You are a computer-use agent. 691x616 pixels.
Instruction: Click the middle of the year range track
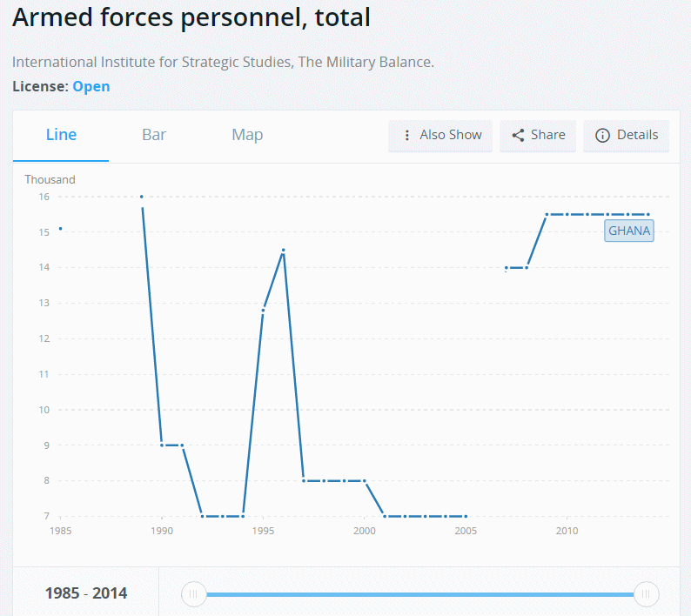tap(420, 594)
